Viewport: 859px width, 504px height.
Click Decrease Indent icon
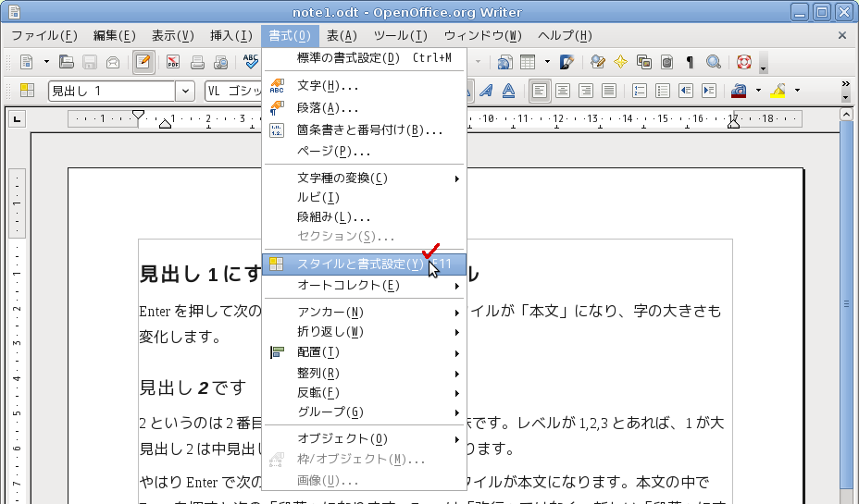(685, 91)
